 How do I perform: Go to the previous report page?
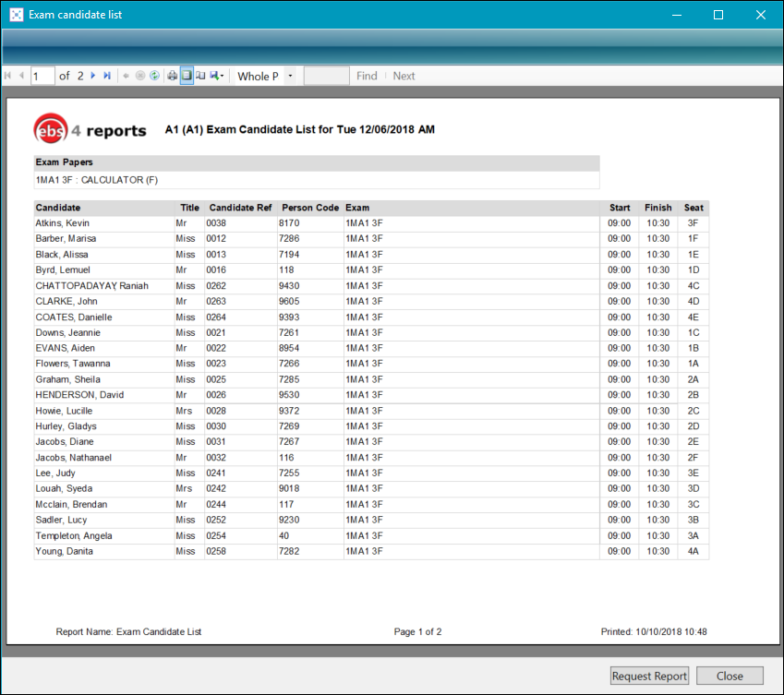(21, 76)
